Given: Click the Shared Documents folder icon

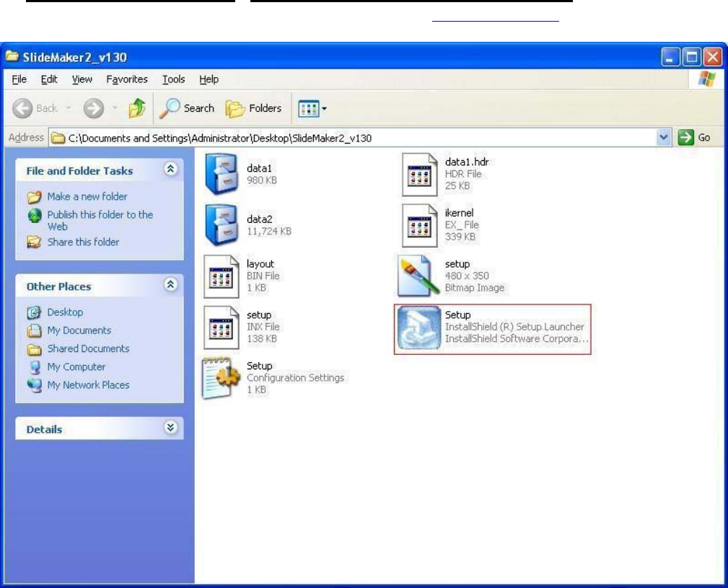Looking at the screenshot, I should pyautogui.click(x=35, y=349).
